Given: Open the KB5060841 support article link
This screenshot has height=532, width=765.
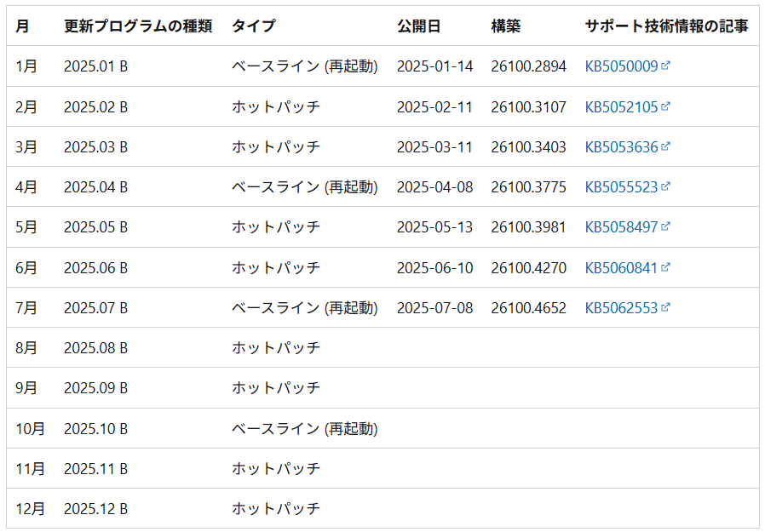Looking at the screenshot, I should click(622, 268).
